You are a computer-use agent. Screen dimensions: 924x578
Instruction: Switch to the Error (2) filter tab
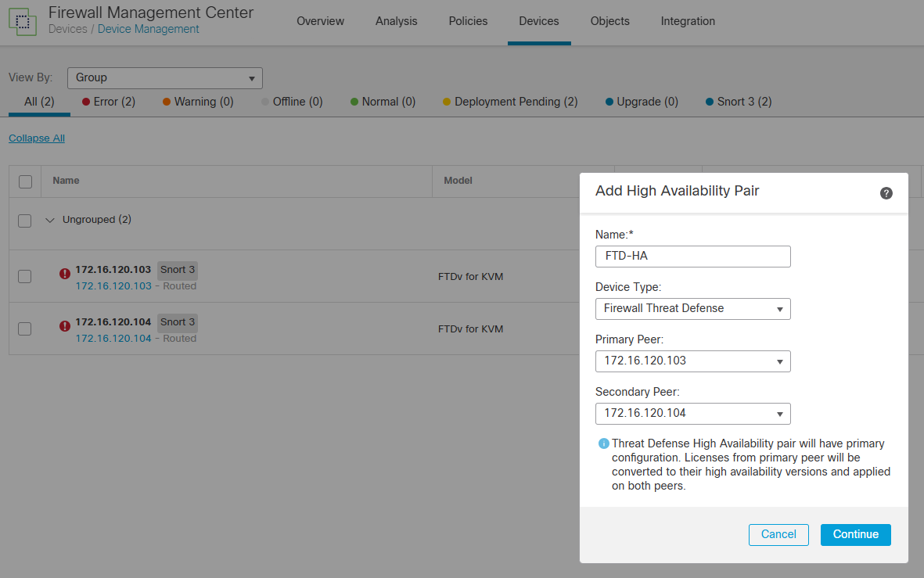tap(109, 102)
